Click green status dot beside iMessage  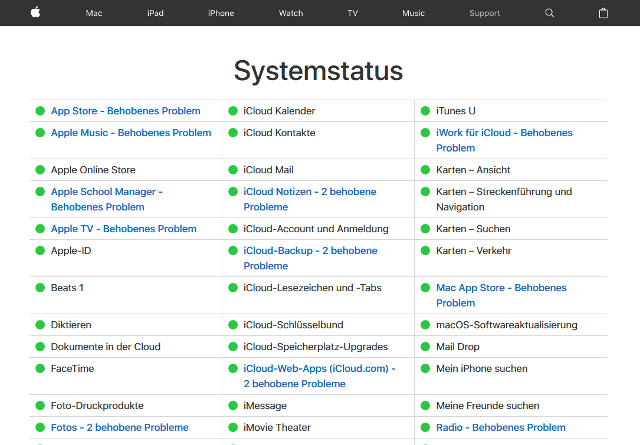233,406
